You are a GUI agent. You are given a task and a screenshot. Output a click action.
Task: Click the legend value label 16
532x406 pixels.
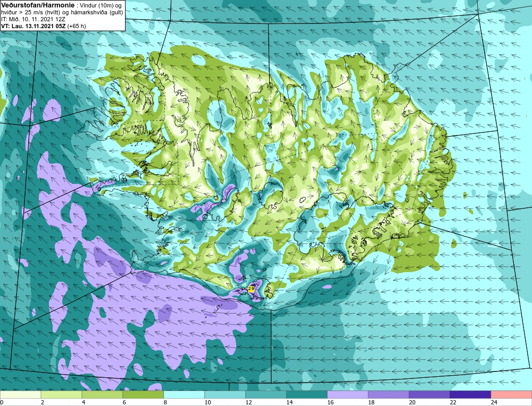pos(330,402)
